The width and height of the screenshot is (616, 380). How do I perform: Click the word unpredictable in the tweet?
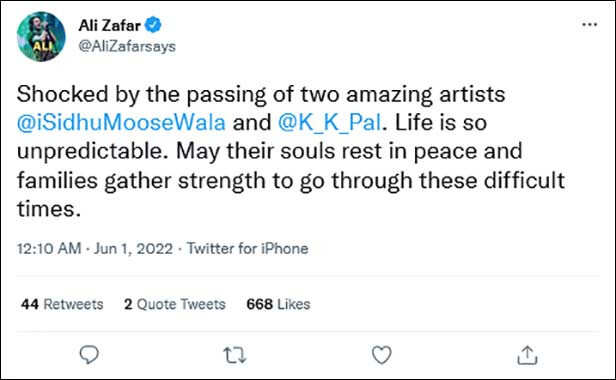[x=90, y=152]
